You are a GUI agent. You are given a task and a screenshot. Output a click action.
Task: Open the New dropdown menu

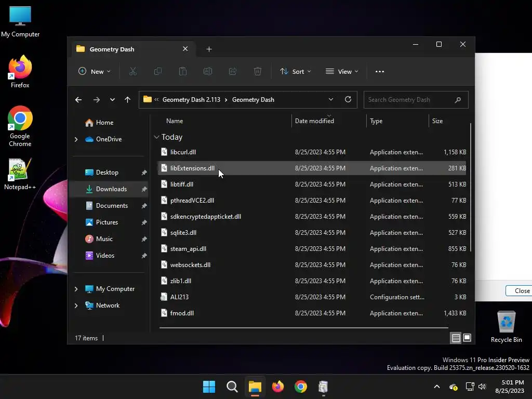click(x=95, y=72)
